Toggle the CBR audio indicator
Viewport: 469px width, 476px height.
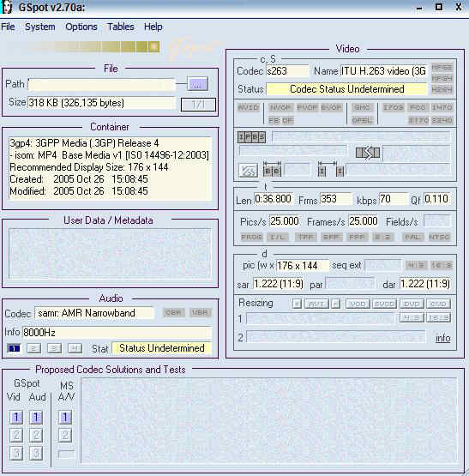pyautogui.click(x=174, y=312)
